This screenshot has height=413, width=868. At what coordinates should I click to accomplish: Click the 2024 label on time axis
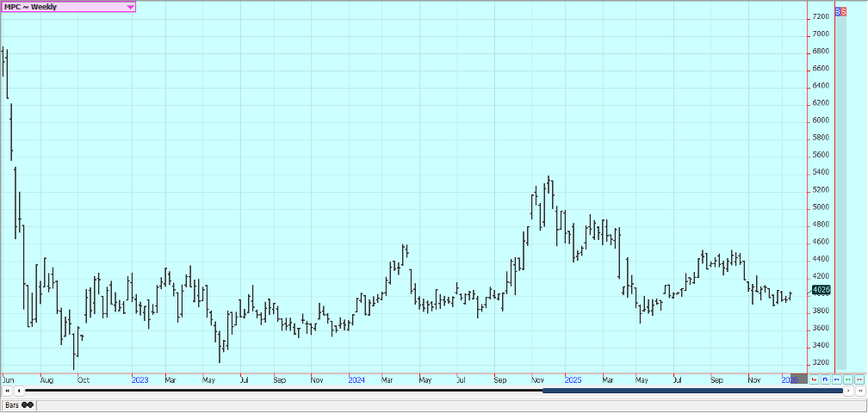pyautogui.click(x=356, y=379)
